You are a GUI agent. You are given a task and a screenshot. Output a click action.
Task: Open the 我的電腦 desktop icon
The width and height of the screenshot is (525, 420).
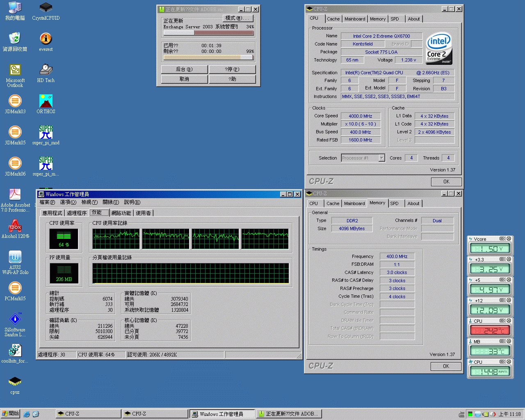tap(15, 11)
